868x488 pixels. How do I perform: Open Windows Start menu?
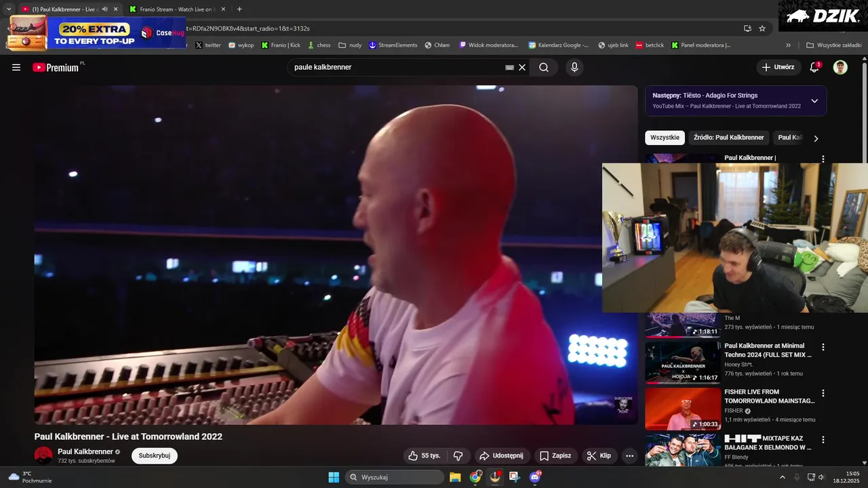click(334, 477)
